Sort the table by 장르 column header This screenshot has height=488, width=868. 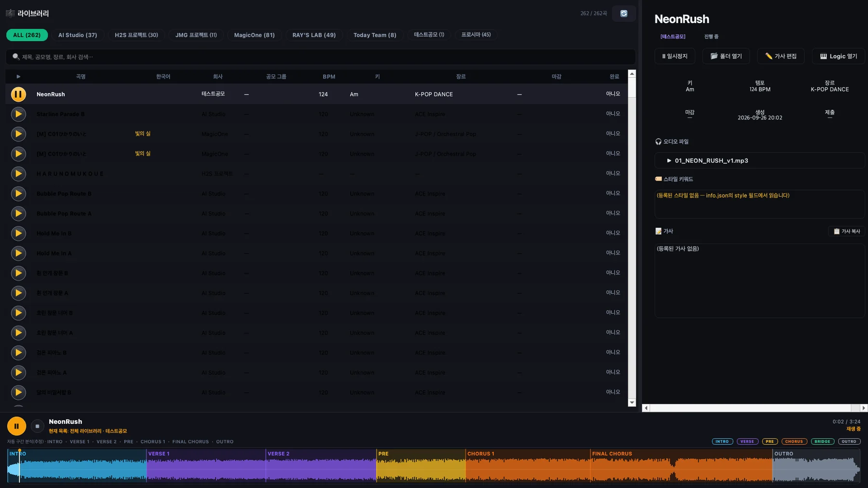point(461,77)
